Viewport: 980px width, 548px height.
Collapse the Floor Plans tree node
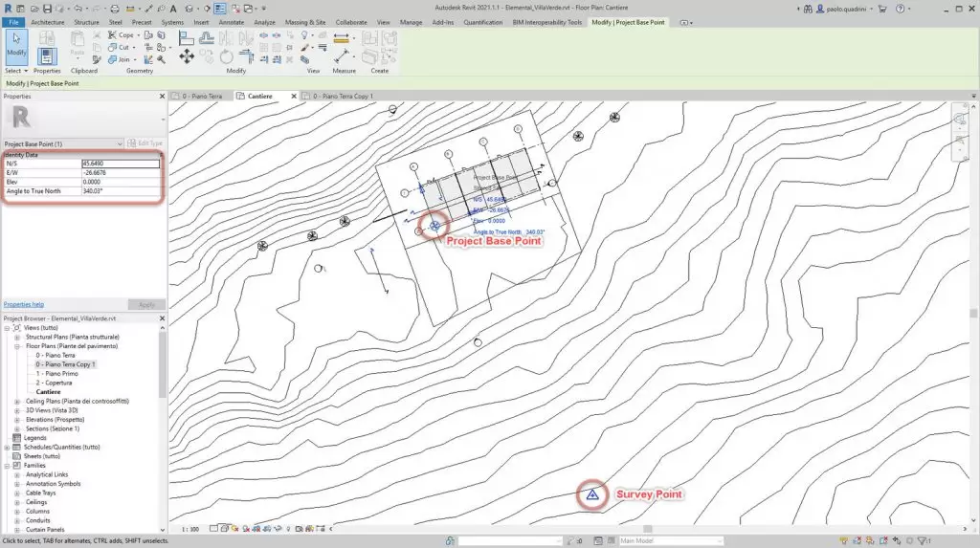(16, 346)
